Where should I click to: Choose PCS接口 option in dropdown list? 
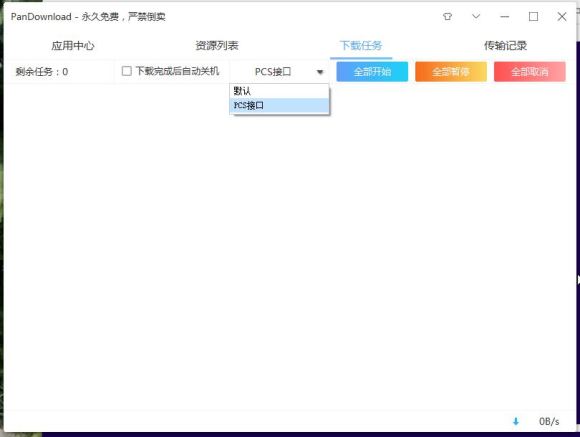click(x=279, y=105)
